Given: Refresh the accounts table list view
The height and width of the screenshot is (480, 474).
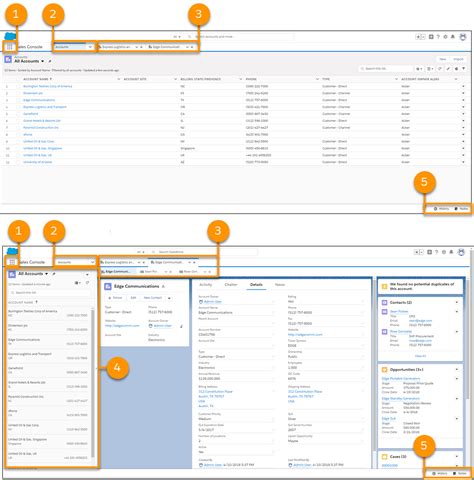Looking at the screenshot, I should point(440,69).
